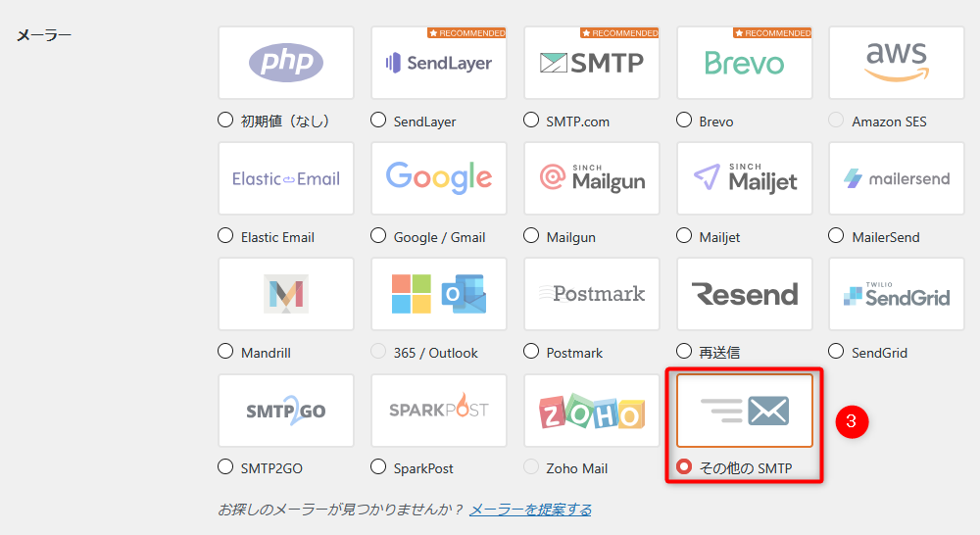Choose the Google / Gmail radio button
Screen dimensions: 980x535
pyautogui.click(x=378, y=235)
